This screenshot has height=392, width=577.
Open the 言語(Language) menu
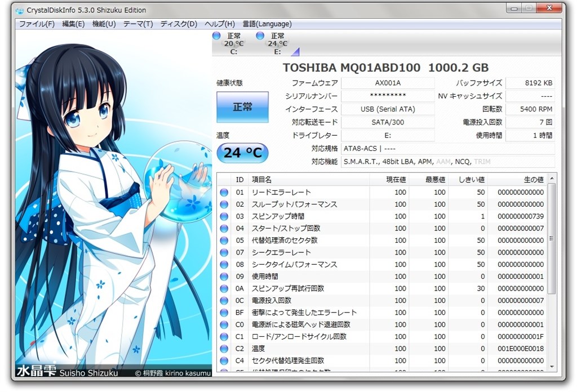(267, 24)
